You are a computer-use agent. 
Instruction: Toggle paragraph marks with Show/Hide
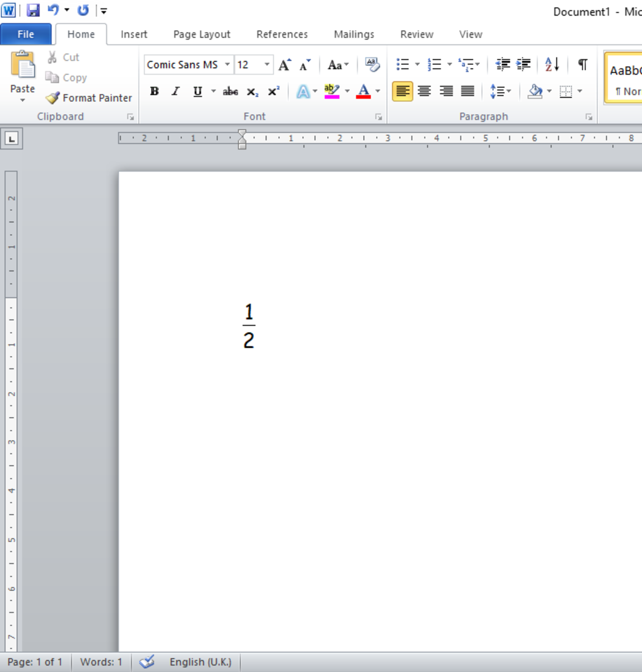(582, 64)
